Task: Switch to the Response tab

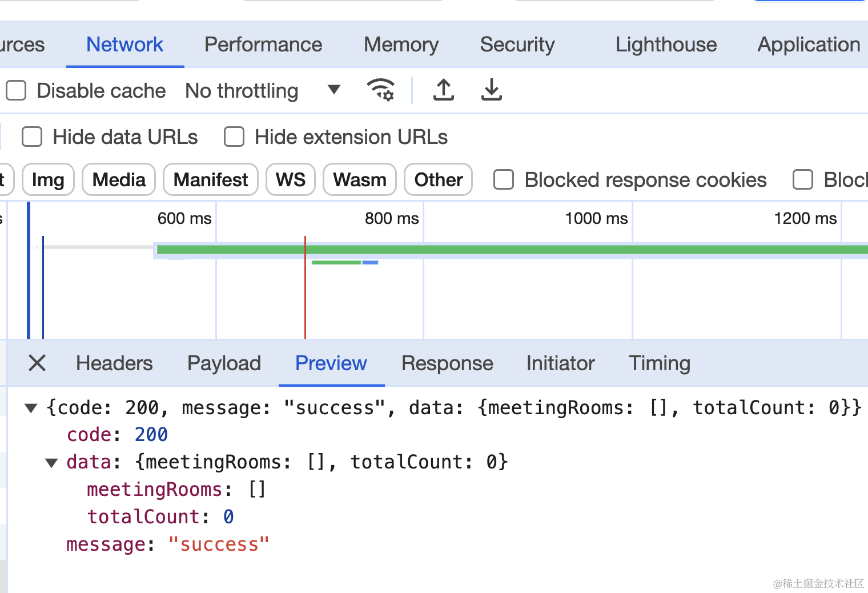Action: 447,363
